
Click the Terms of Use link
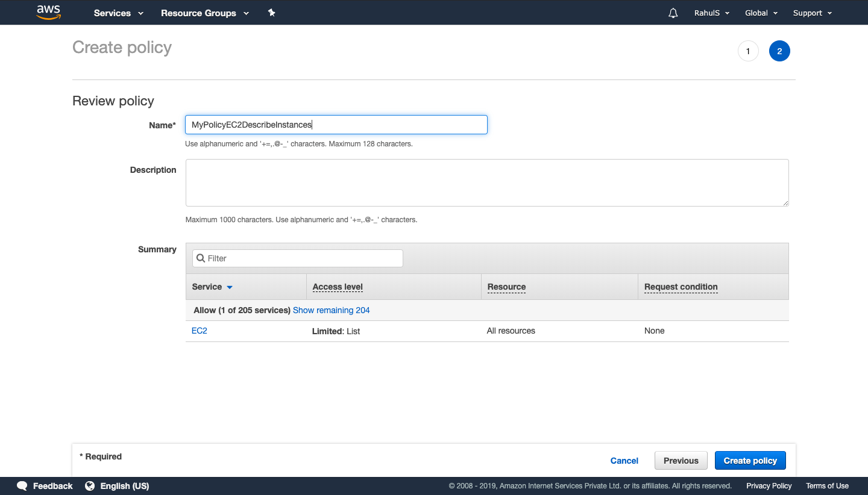point(826,486)
